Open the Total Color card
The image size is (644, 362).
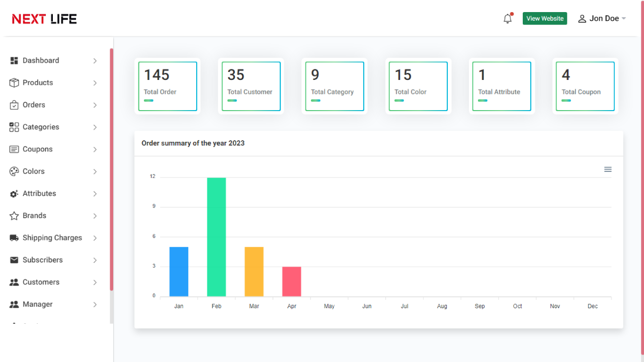(x=418, y=86)
